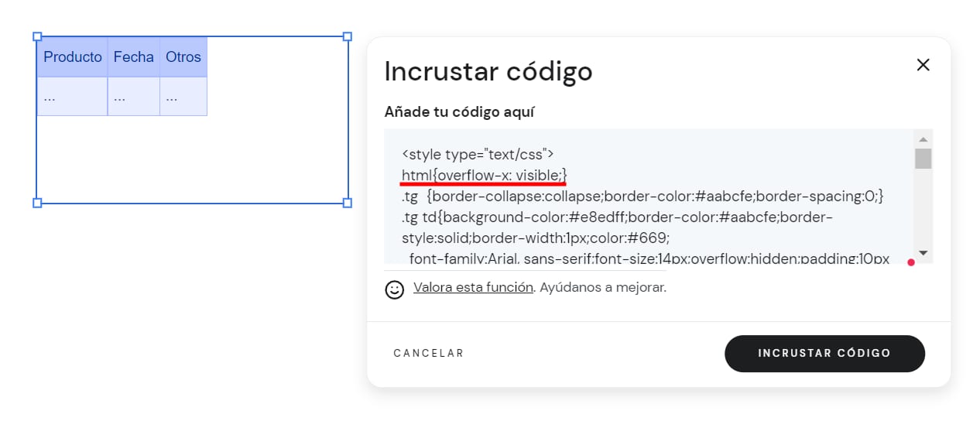This screenshot has width=980, height=421.
Task: Click the Cancelar button
Action: [x=429, y=354]
